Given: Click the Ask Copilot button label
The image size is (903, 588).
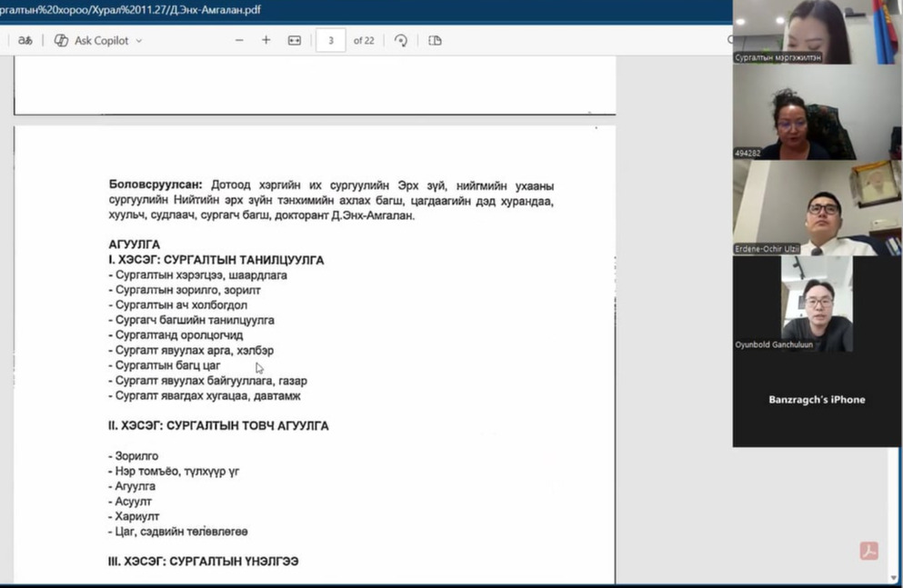Looking at the screenshot, I should pyautogui.click(x=101, y=40).
